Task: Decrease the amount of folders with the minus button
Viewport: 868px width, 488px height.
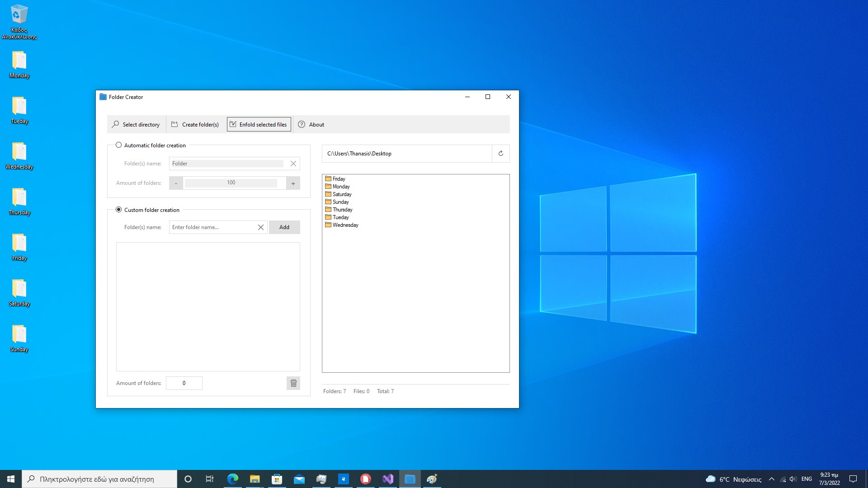Action: pos(176,183)
